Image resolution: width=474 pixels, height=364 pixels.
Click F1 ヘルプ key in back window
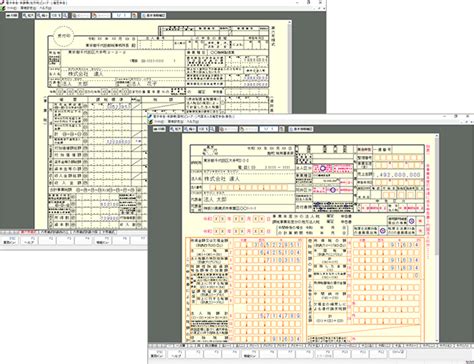pyautogui.click(x=29, y=240)
